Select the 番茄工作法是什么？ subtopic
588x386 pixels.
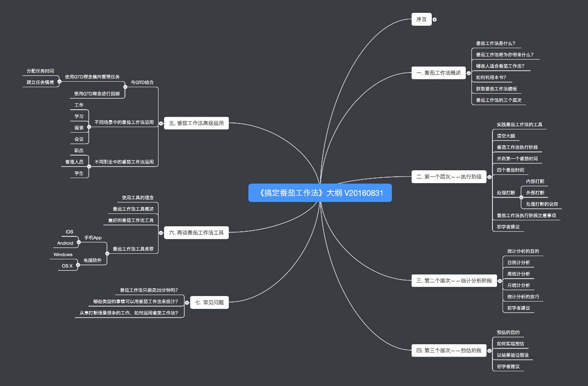(x=495, y=44)
